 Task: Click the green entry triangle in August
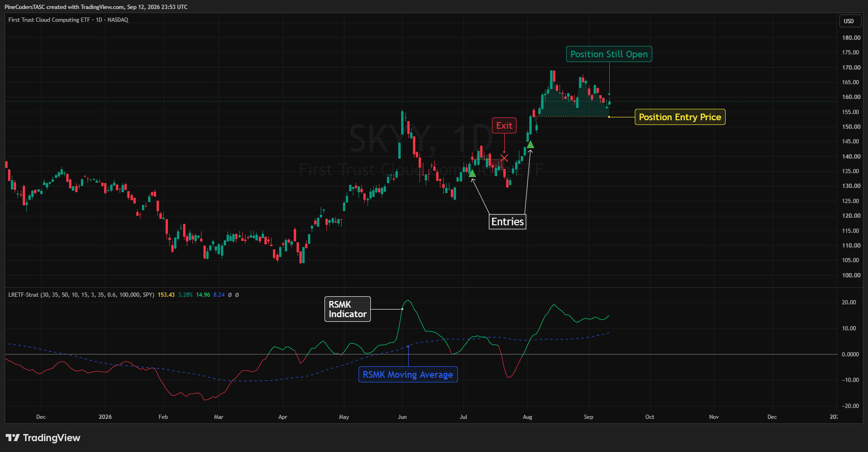coord(530,144)
